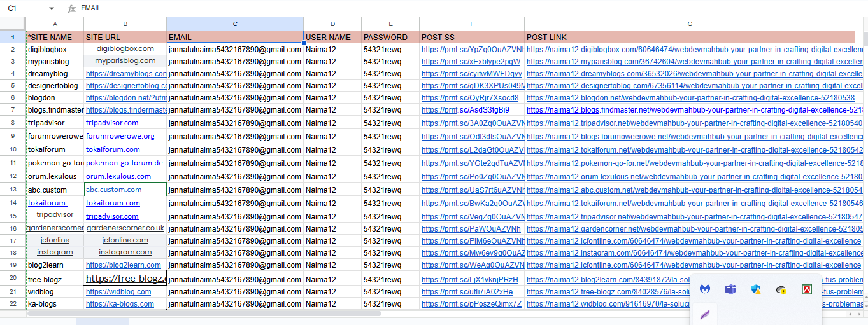Open Microsoft Teams from the tray
The width and height of the screenshot is (868, 325).
730,289
